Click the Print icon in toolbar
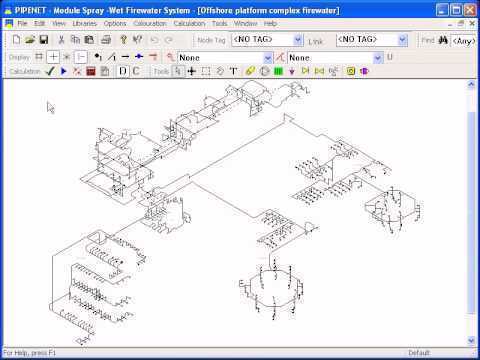 click(106, 40)
